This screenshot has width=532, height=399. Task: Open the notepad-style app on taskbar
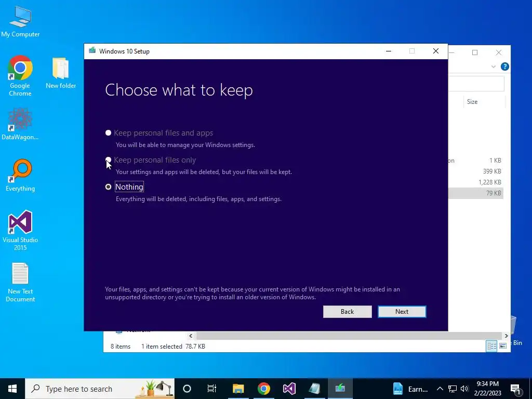[314, 389]
